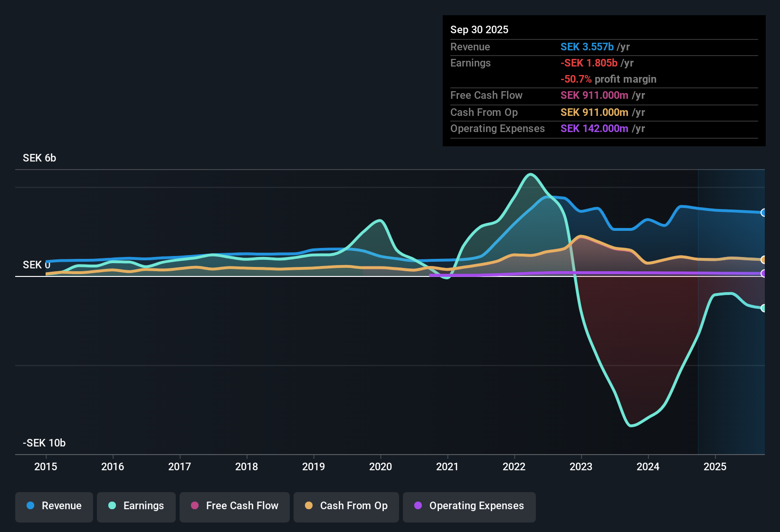Select the Operating Expenses purple dot icon

419,506
